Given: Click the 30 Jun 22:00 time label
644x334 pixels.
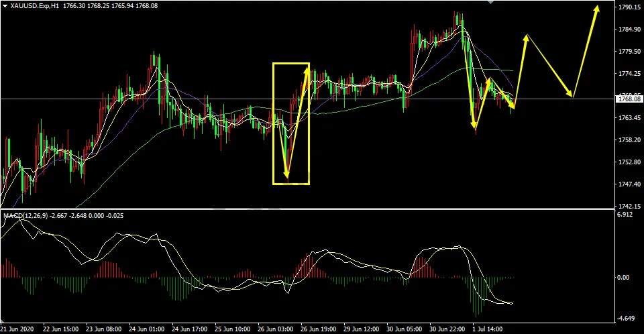Looking at the screenshot, I should [447, 329].
